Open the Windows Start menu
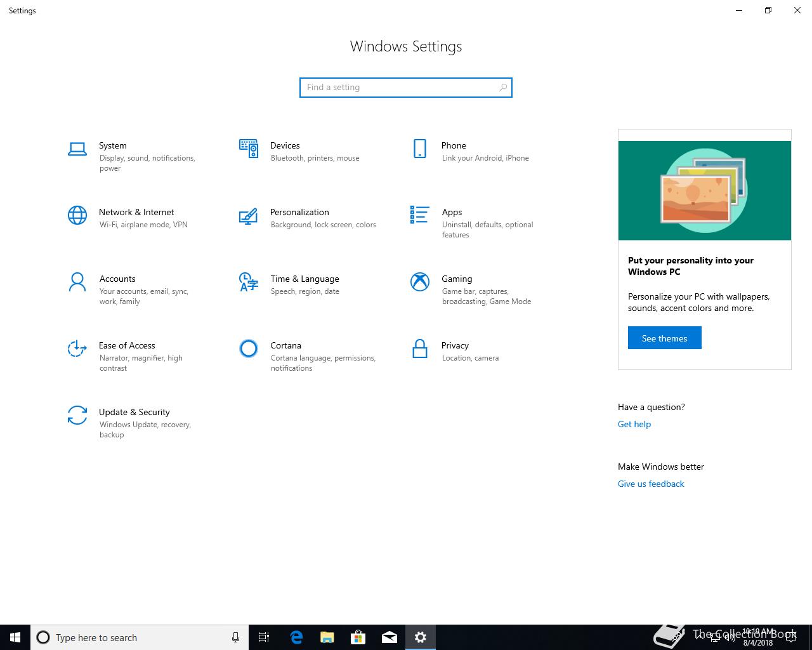Screen dimensions: 812x650 [x=15, y=637]
